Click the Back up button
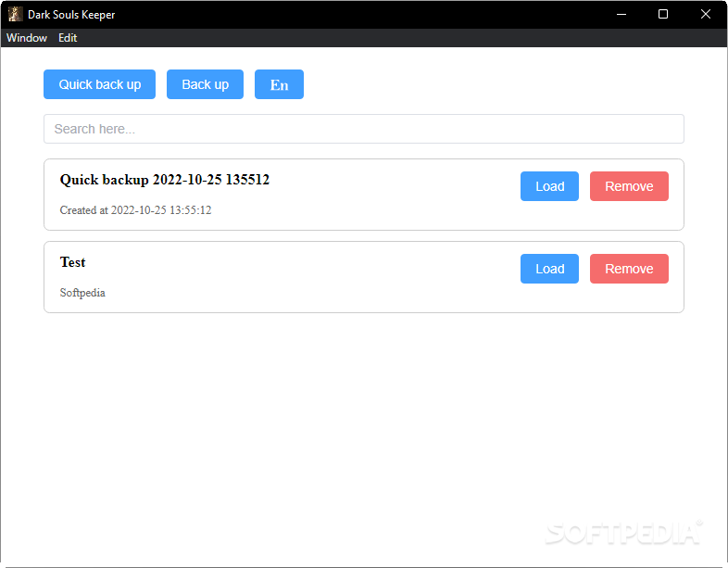The height and width of the screenshot is (568, 728). pyautogui.click(x=205, y=84)
